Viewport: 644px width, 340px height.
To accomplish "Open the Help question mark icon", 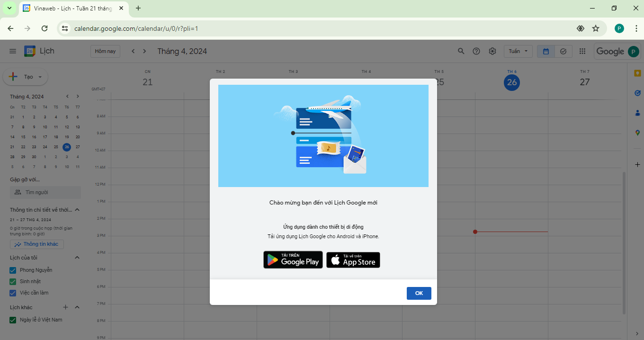I will [476, 51].
